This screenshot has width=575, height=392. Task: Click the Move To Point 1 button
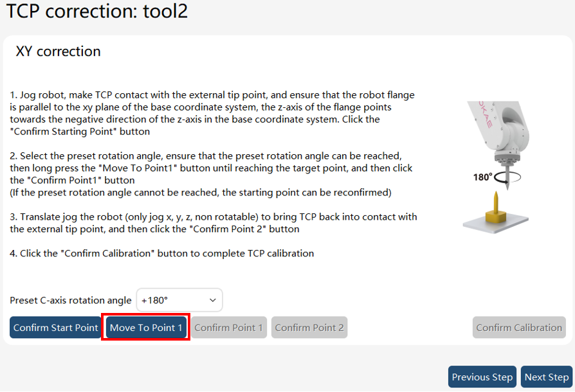click(146, 327)
